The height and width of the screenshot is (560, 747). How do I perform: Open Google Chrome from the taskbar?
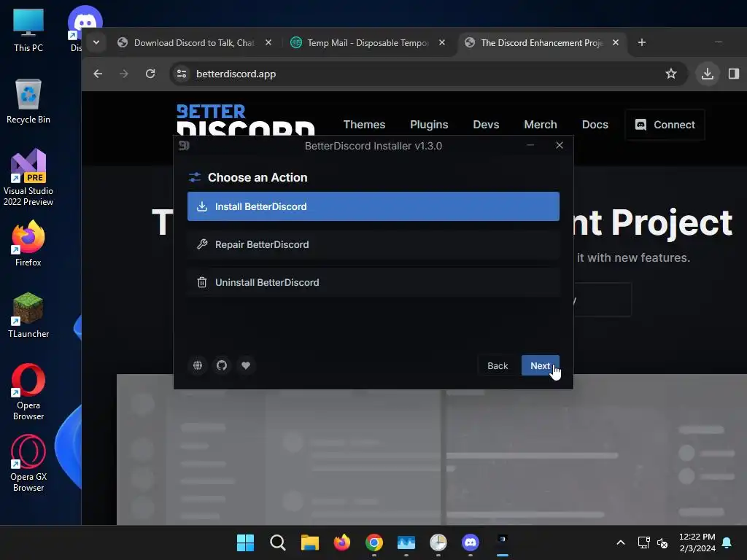click(374, 542)
